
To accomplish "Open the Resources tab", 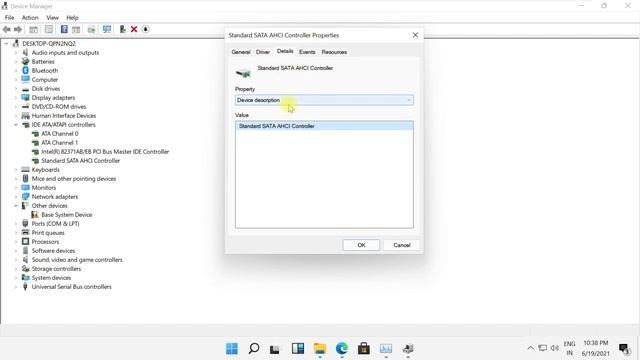I will point(334,52).
